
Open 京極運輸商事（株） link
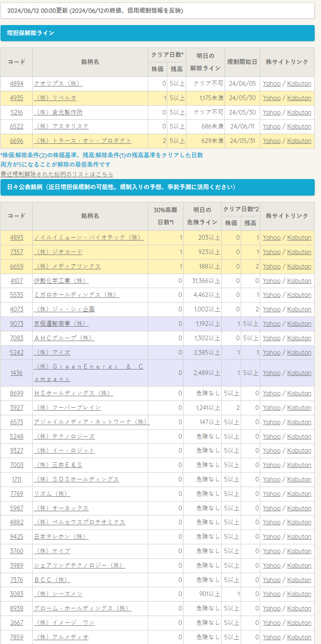tap(61, 324)
